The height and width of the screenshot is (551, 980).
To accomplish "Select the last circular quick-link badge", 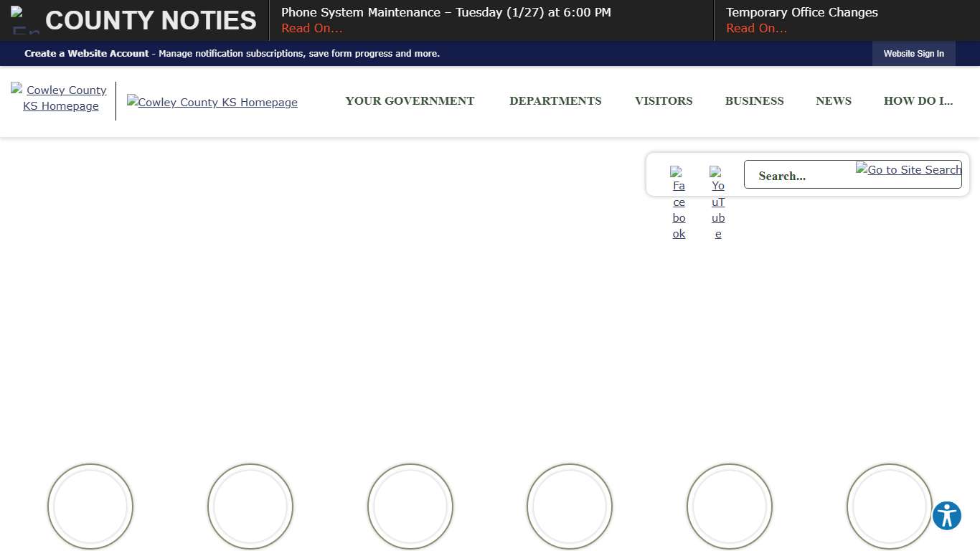I will point(890,506).
